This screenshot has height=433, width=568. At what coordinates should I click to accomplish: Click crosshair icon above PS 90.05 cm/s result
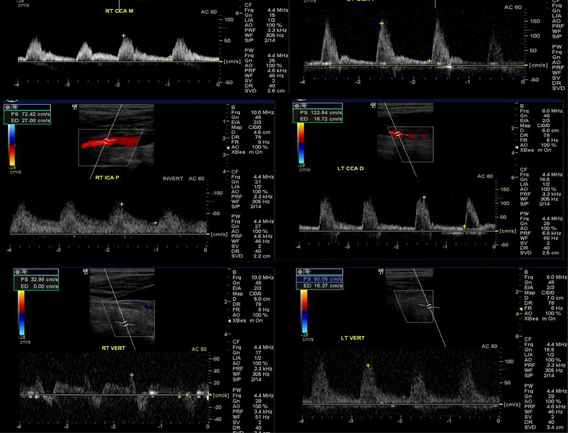click(301, 272)
